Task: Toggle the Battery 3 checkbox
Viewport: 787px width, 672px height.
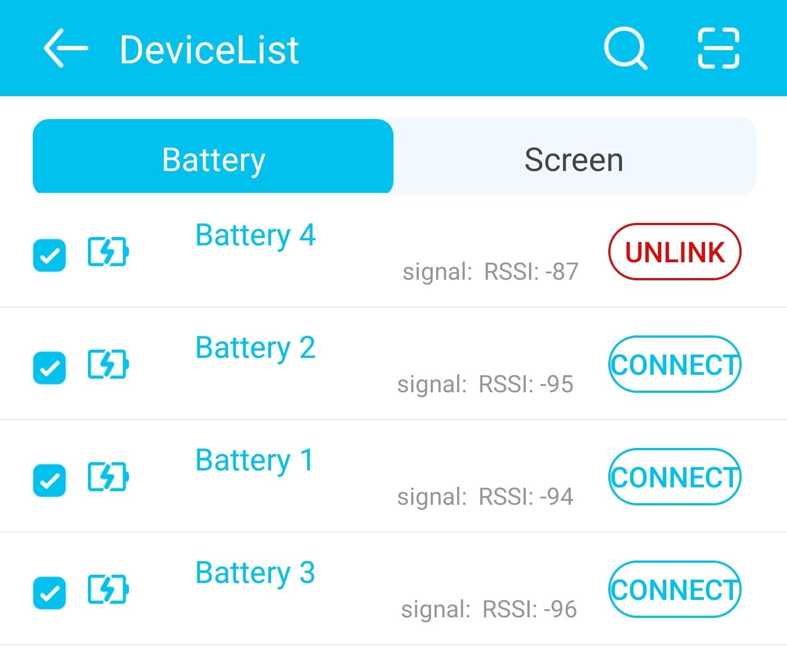Action: point(50,593)
